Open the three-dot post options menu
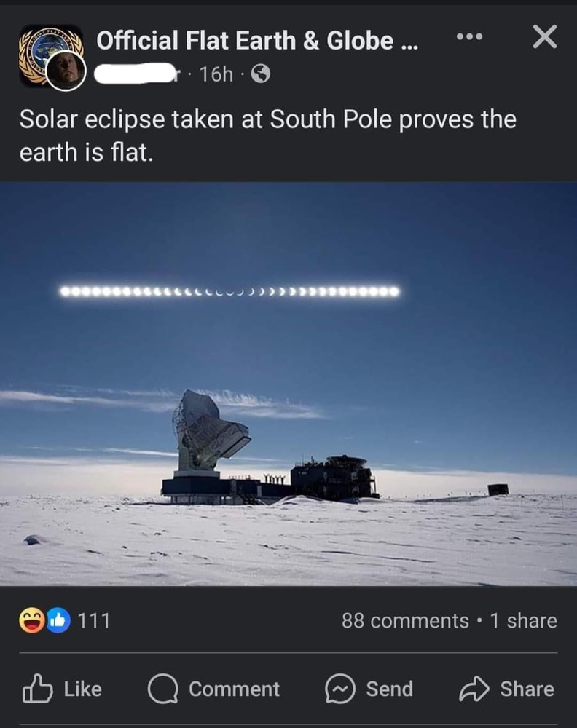 pos(469,36)
